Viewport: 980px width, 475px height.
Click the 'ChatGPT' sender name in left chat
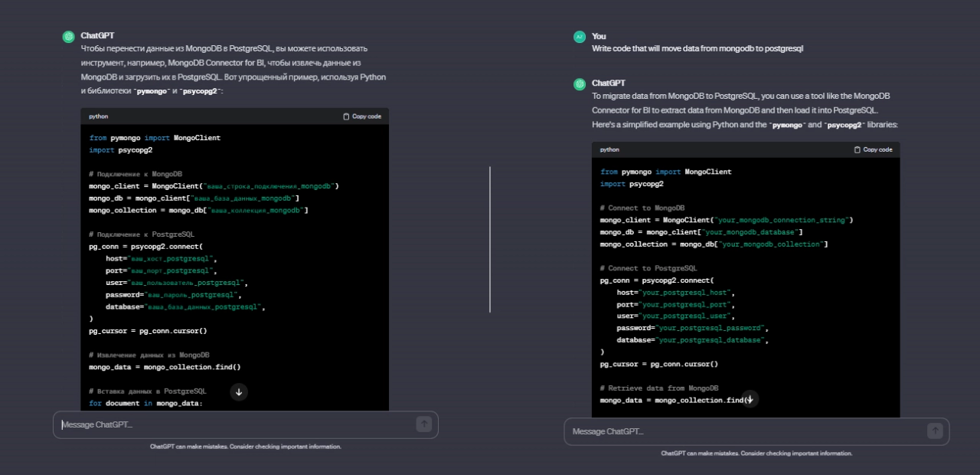97,35
